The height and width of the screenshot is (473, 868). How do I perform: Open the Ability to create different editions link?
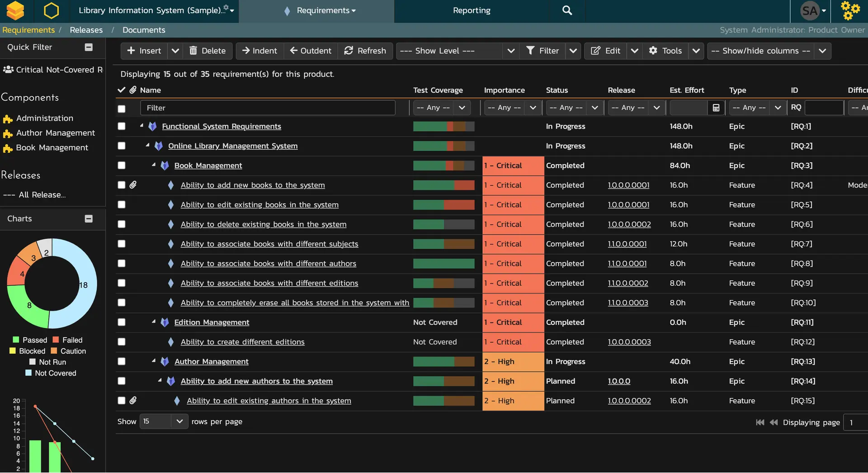(242, 342)
